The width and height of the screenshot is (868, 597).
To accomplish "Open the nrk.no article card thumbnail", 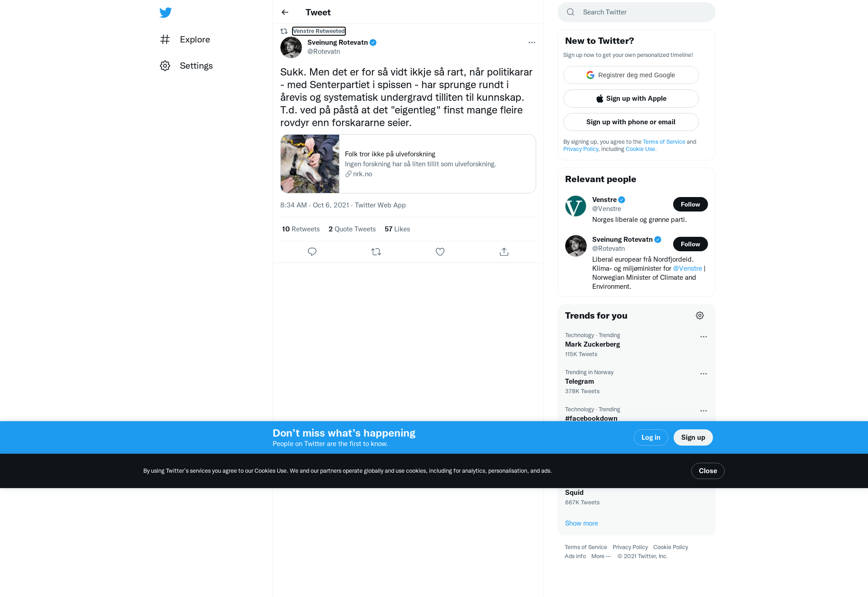I will 310,164.
